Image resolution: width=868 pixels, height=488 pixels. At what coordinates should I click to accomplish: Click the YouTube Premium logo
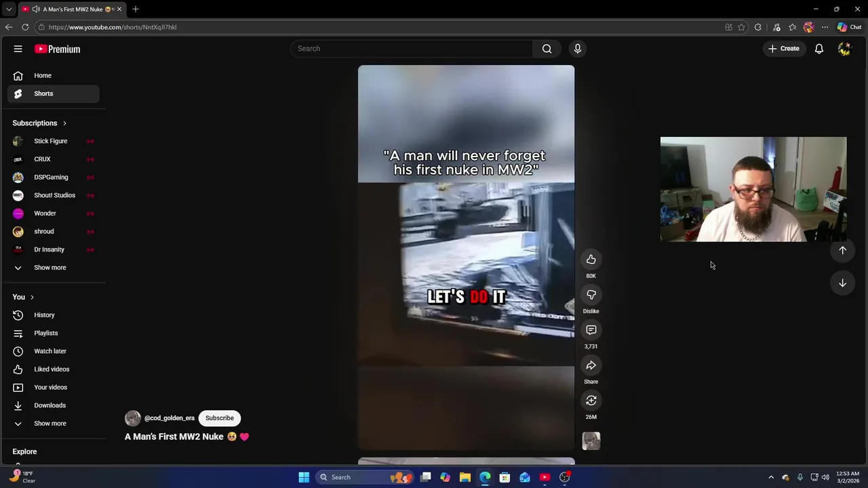point(57,49)
